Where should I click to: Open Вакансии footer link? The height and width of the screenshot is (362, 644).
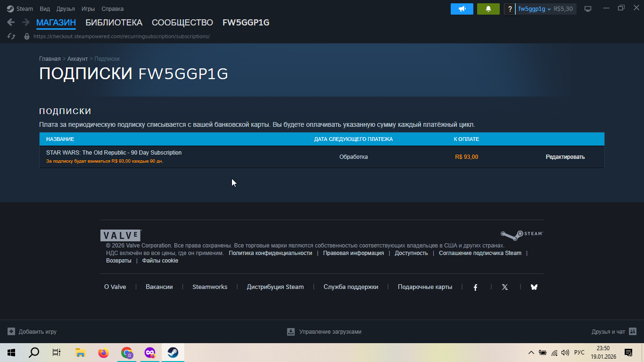click(x=159, y=287)
